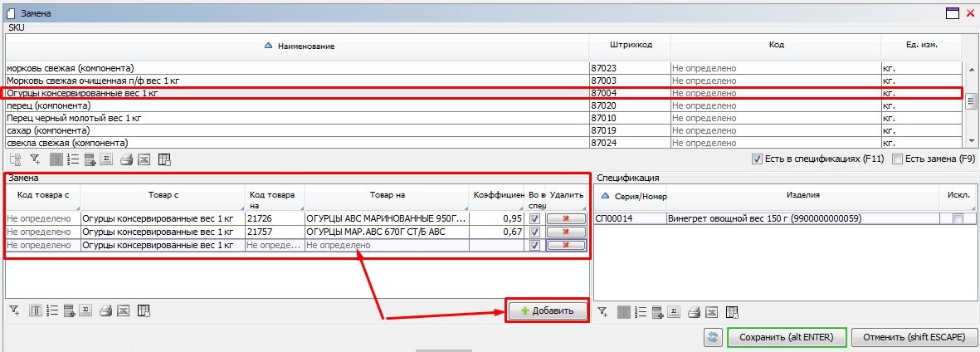980x352 pixels.
Task: Tick the Искл. checkbox for the СП00014 row
Action: point(958,218)
